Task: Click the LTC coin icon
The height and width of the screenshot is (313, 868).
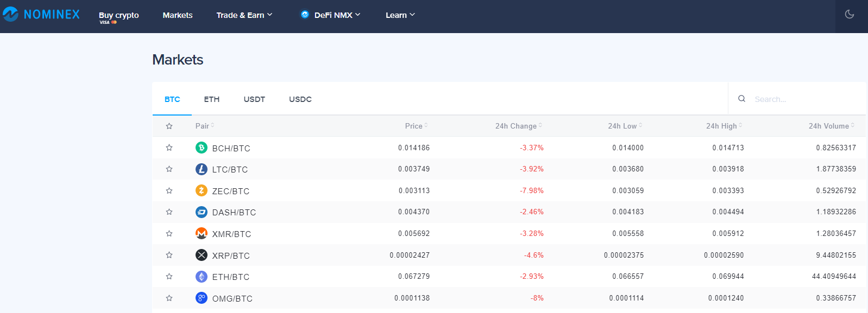Action: [202, 169]
